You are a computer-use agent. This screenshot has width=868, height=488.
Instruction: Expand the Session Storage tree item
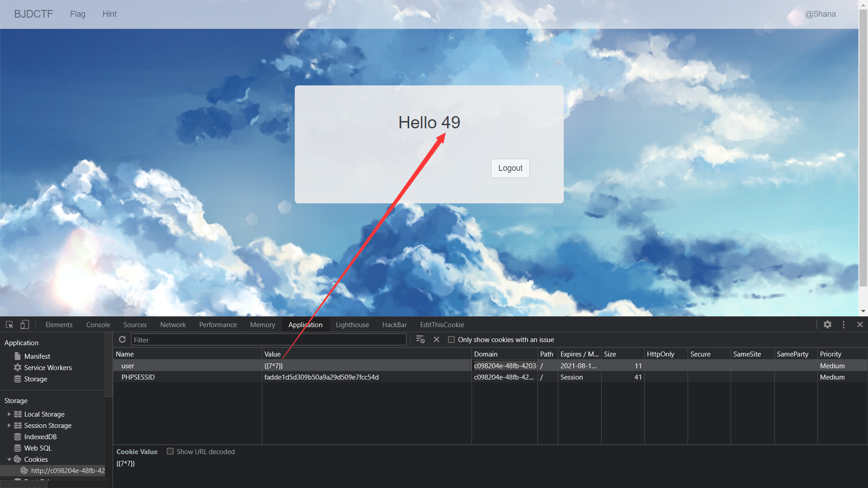point(9,425)
